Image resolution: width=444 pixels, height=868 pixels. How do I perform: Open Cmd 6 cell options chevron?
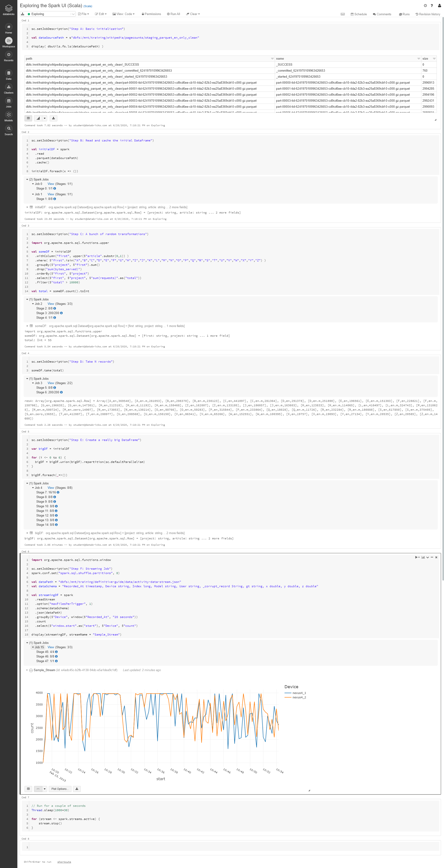tap(428, 557)
